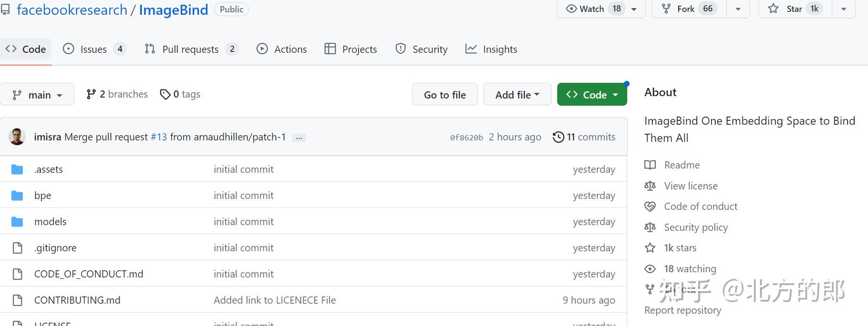Viewport: 868px width, 326px height.
Task: Click the commit history clock icon
Action: point(558,137)
